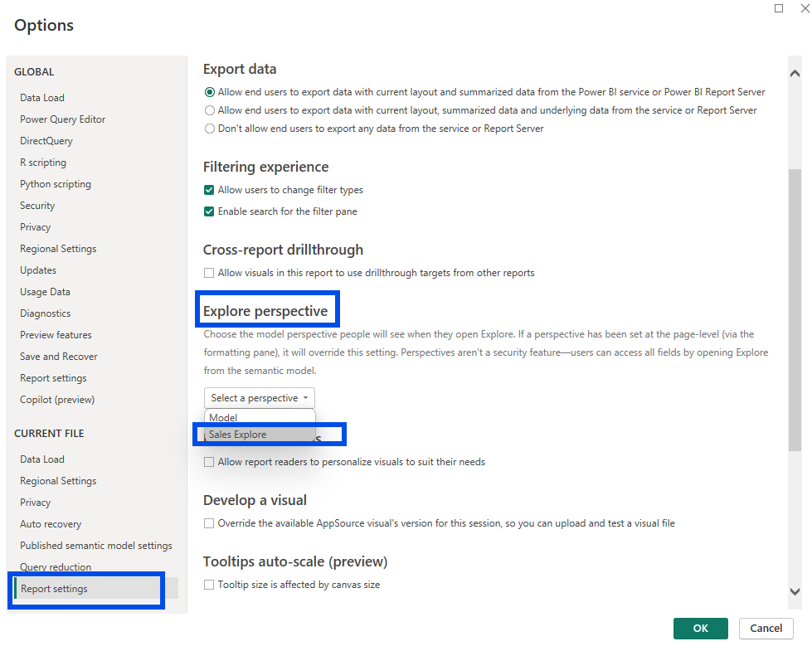Open Global Report settings
Screen dimensions: 812x651
(53, 378)
